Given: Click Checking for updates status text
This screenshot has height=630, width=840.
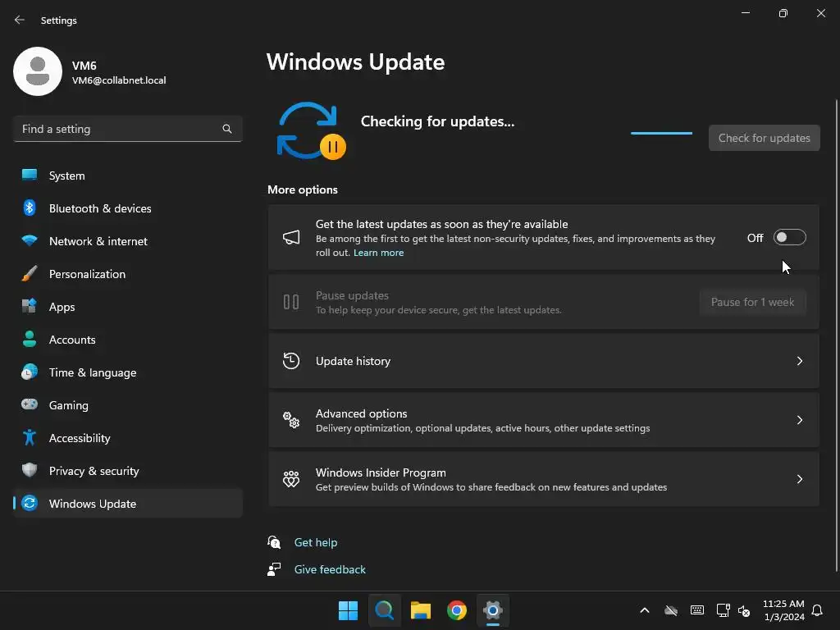Looking at the screenshot, I should (x=437, y=121).
